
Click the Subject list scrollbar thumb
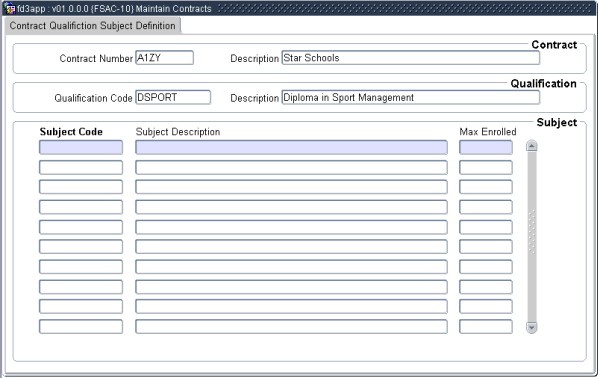point(532,236)
